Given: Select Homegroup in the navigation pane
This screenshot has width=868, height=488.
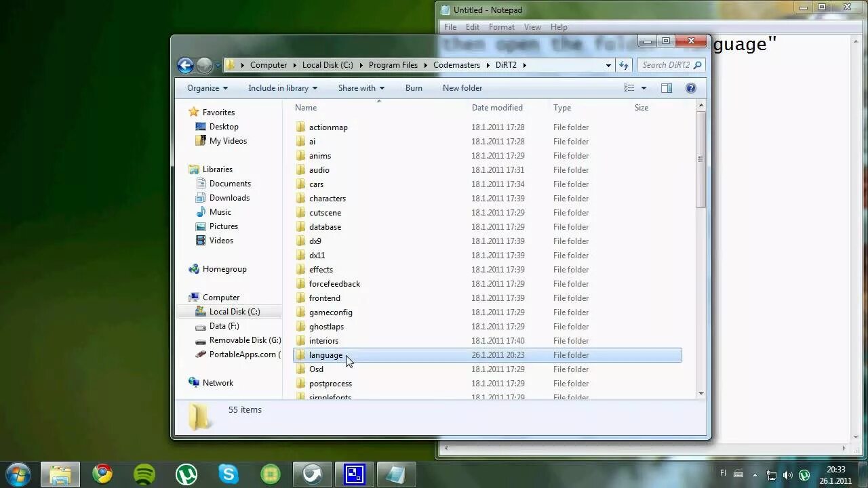Looking at the screenshot, I should (224, 269).
